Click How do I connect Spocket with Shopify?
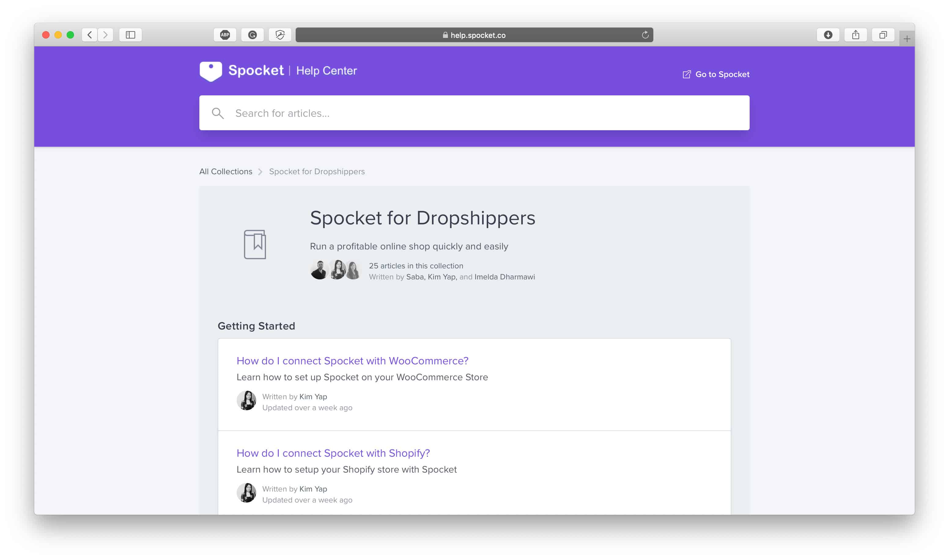 [333, 453]
